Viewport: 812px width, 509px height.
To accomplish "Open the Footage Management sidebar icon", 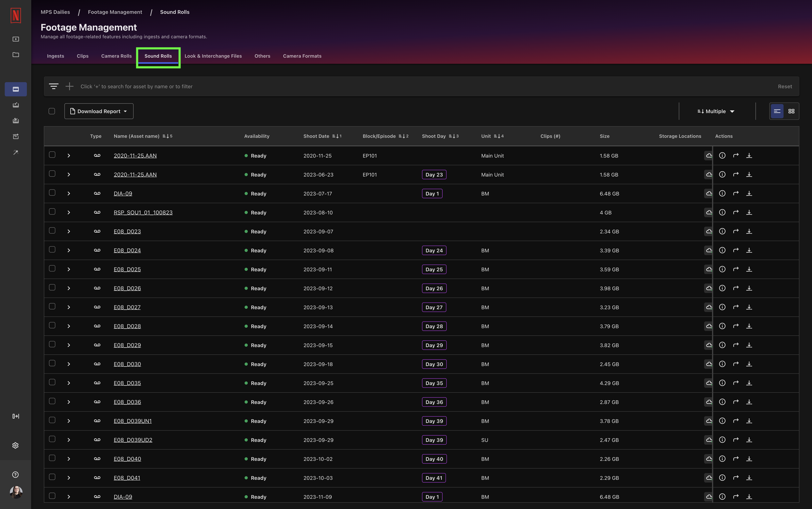I will tap(15, 89).
